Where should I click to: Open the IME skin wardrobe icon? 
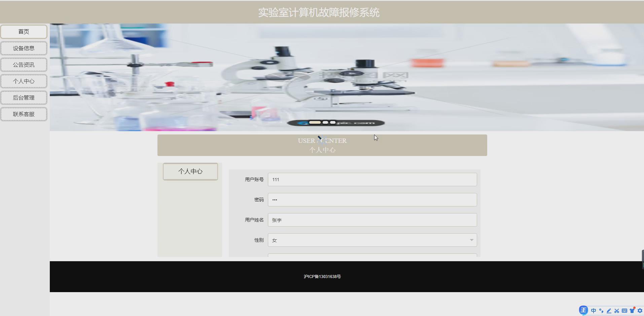tap(632, 310)
